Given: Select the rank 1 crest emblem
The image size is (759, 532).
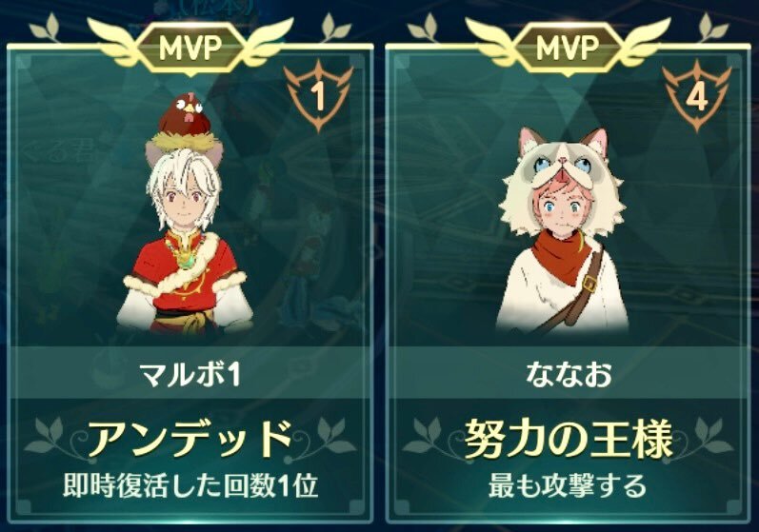Looking at the screenshot, I should click(318, 96).
